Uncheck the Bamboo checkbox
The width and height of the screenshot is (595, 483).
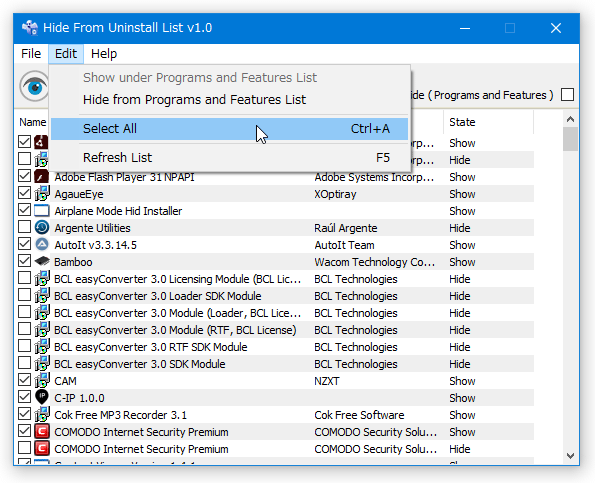click(24, 261)
